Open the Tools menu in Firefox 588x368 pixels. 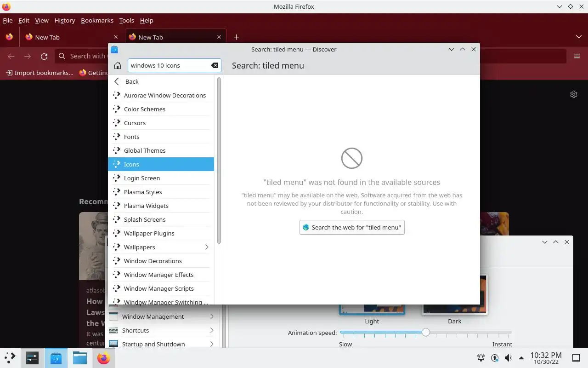click(126, 20)
